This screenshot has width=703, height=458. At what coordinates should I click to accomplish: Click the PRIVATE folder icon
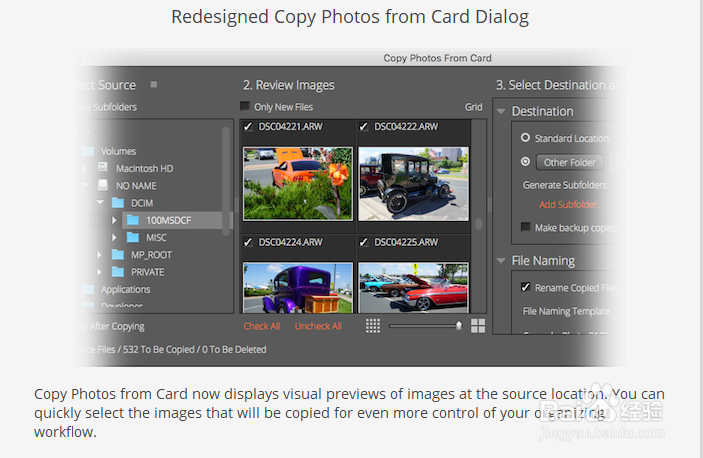(118, 272)
